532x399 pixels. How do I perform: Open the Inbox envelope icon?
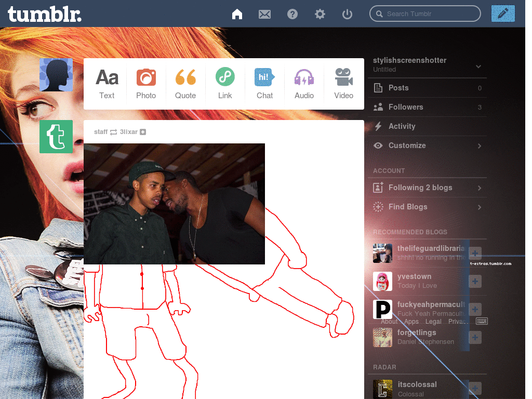tap(264, 14)
